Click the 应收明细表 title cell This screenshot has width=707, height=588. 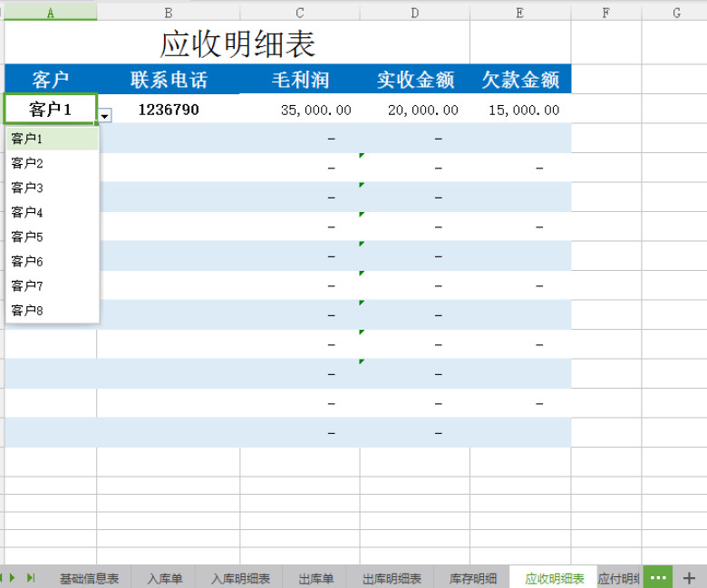pyautogui.click(x=237, y=43)
